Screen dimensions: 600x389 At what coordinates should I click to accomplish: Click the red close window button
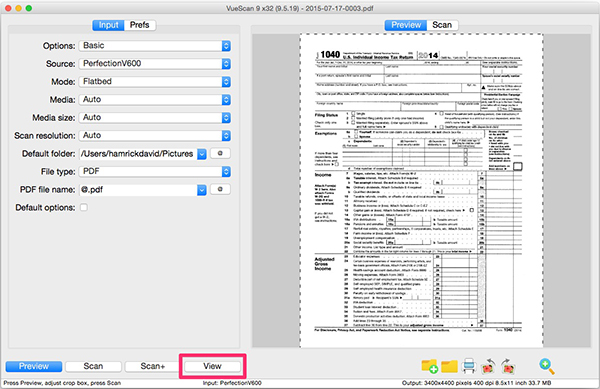(x=8, y=8)
